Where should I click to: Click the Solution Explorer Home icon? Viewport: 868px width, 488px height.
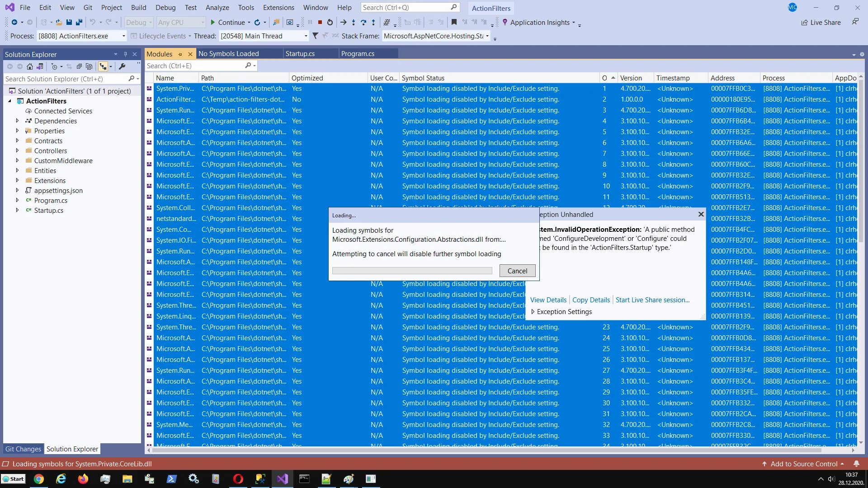(x=30, y=66)
